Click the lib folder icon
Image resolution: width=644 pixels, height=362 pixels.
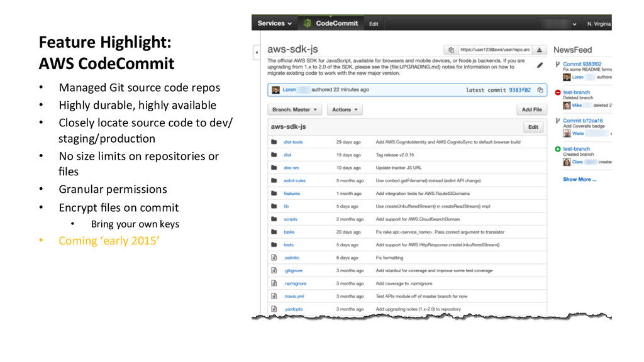coord(274,206)
